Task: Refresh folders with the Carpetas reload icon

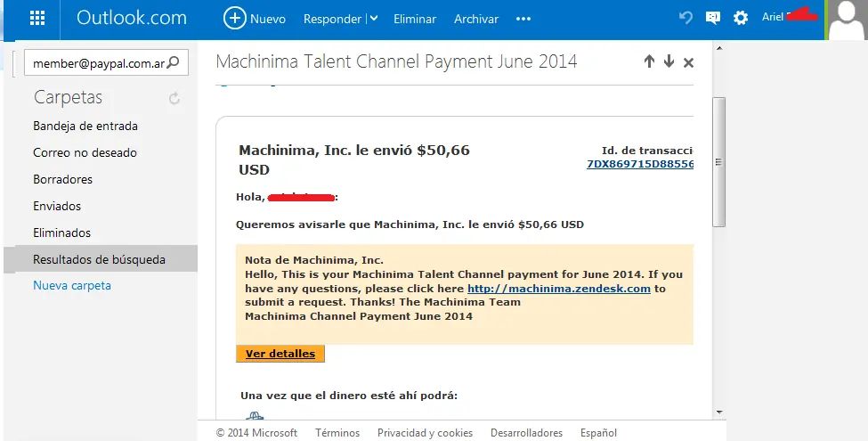Action: tap(174, 99)
